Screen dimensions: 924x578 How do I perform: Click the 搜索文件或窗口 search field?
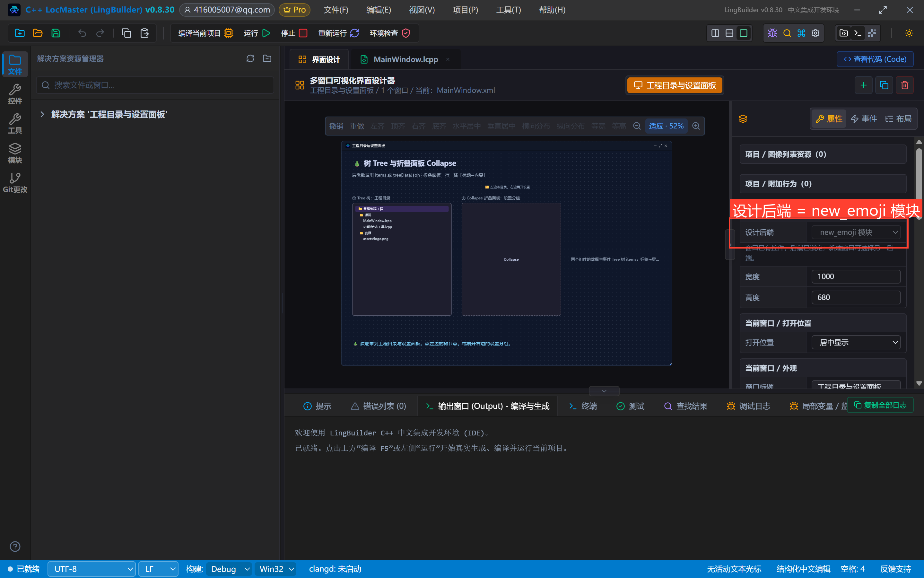tap(155, 85)
